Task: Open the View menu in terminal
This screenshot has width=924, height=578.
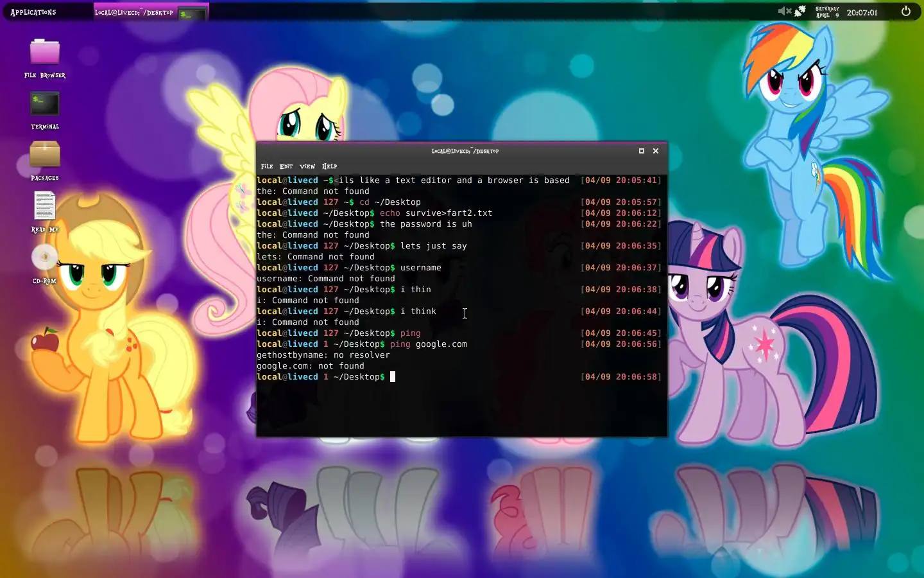Action: click(307, 166)
